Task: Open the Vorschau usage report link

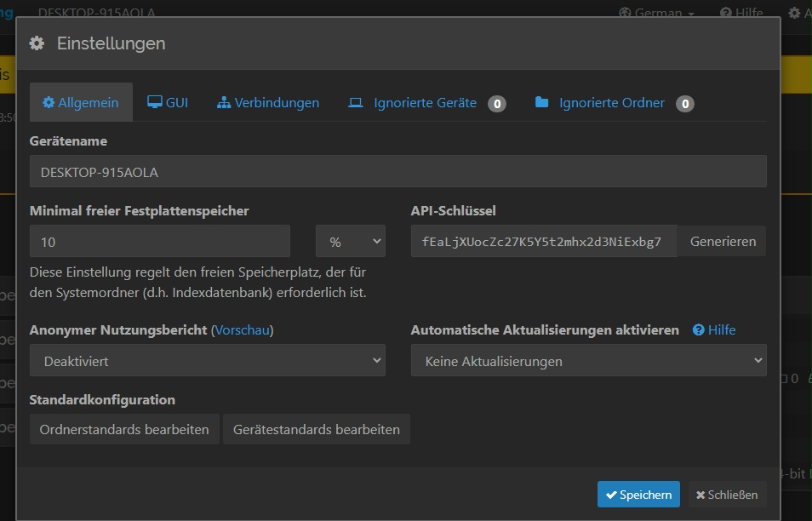Action: click(243, 330)
